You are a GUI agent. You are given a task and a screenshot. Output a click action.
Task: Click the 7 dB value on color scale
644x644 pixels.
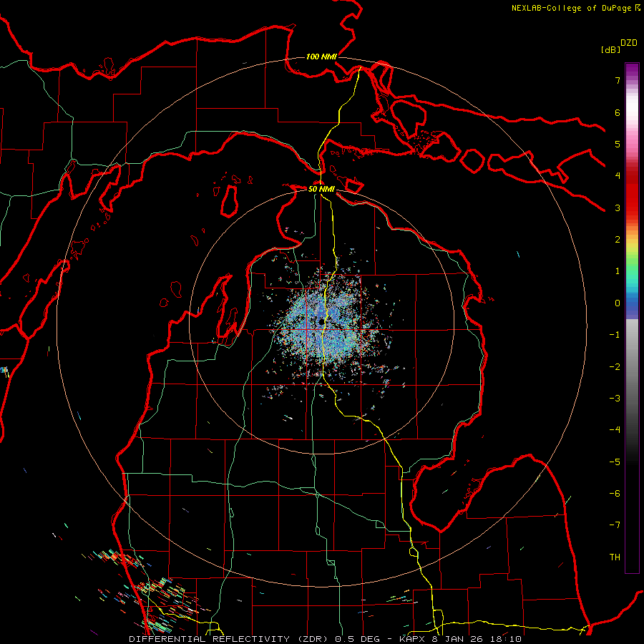point(618,80)
